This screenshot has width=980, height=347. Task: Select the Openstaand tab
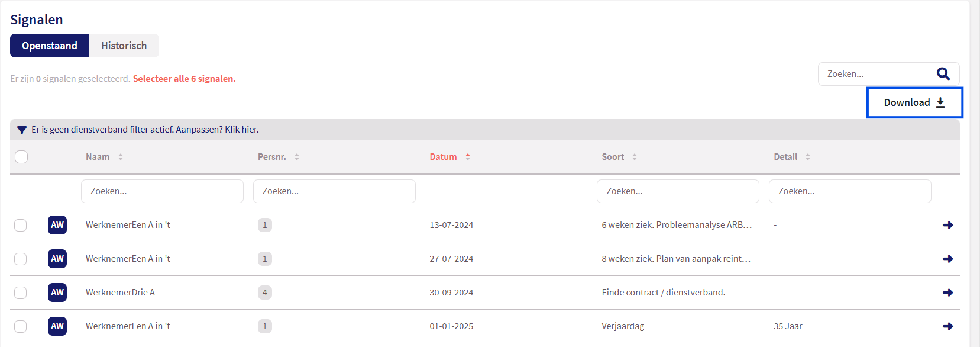[50, 46]
